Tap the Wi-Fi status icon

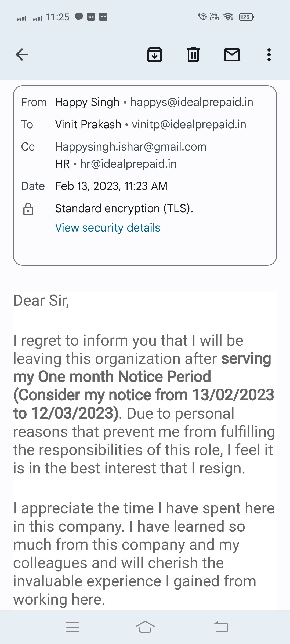pyautogui.click(x=229, y=17)
